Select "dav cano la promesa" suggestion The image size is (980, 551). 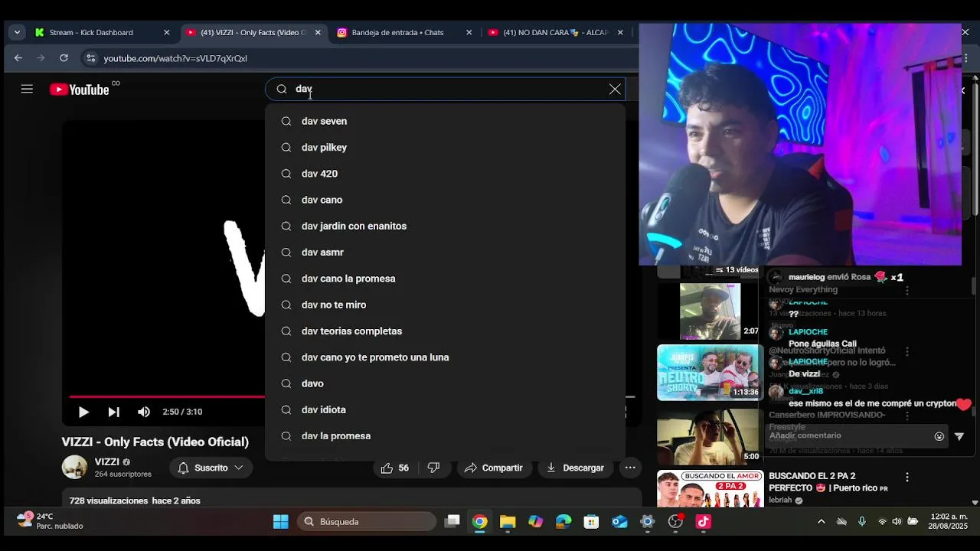(445, 279)
